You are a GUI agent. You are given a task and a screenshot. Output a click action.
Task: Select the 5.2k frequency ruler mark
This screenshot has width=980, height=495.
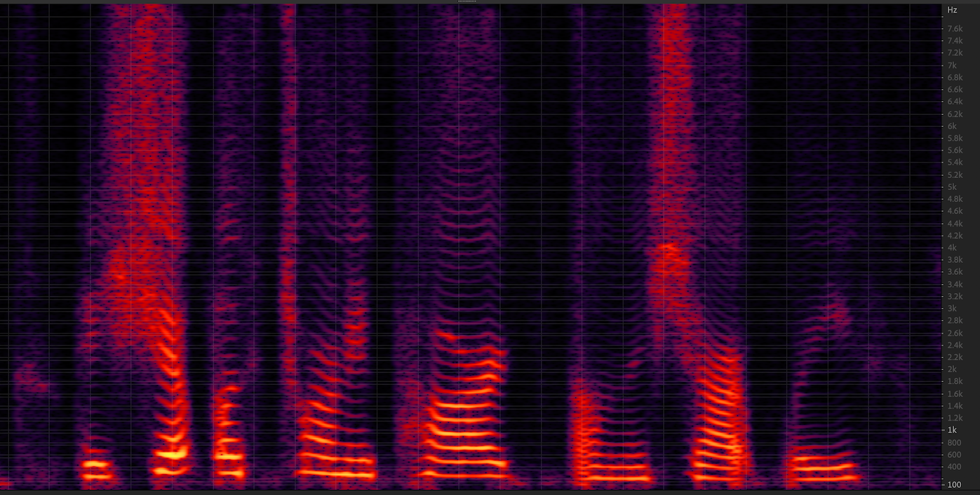coord(954,175)
